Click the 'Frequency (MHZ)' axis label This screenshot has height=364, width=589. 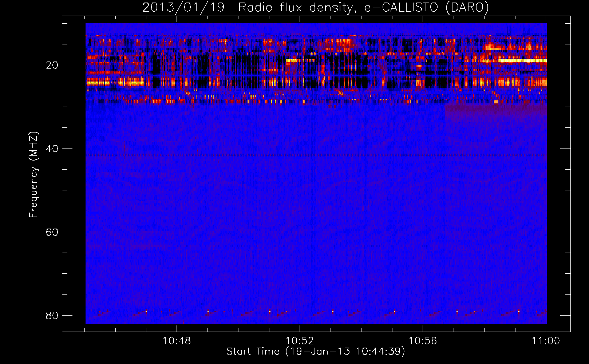click(x=33, y=175)
